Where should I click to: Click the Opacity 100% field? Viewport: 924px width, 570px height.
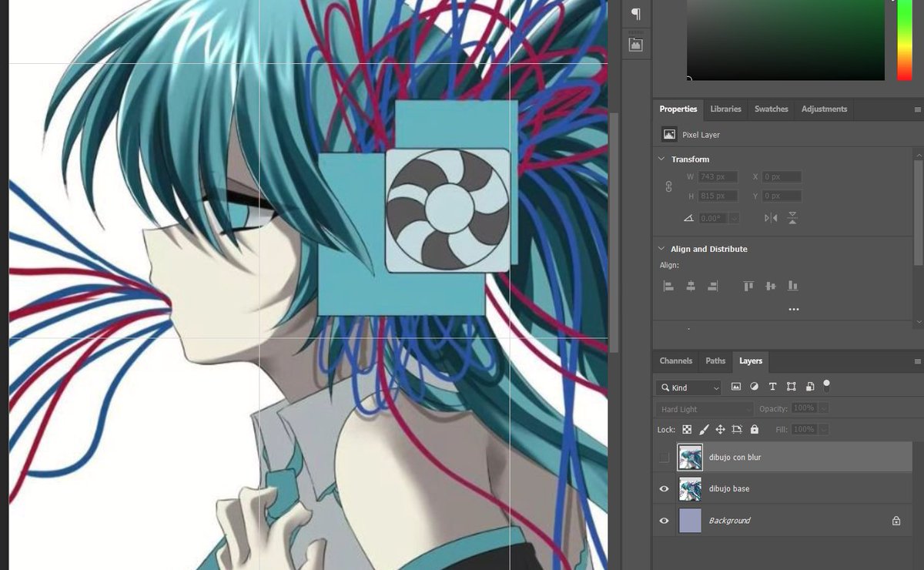click(x=805, y=408)
